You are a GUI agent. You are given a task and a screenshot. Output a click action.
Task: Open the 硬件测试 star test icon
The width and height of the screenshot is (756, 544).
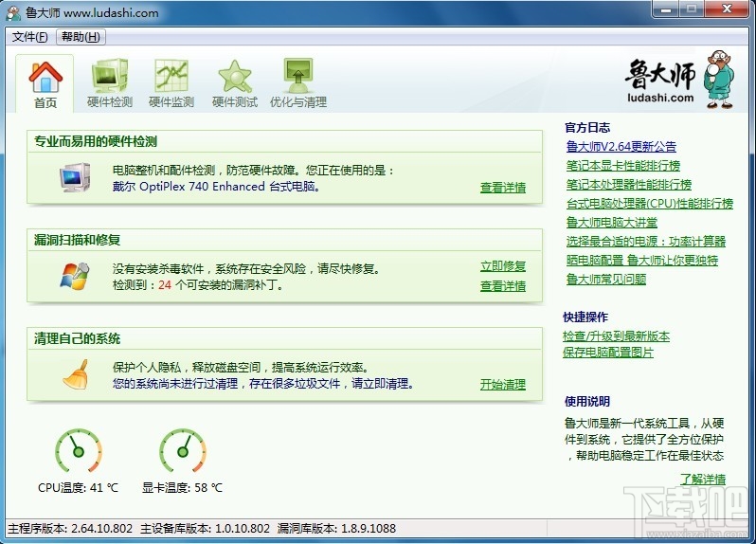[235, 76]
